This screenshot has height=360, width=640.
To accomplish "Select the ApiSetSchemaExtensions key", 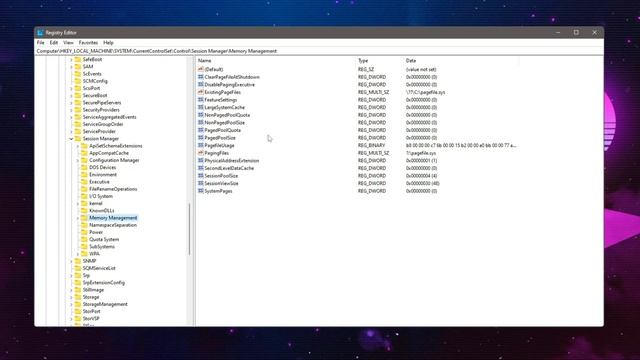I will point(116,146).
